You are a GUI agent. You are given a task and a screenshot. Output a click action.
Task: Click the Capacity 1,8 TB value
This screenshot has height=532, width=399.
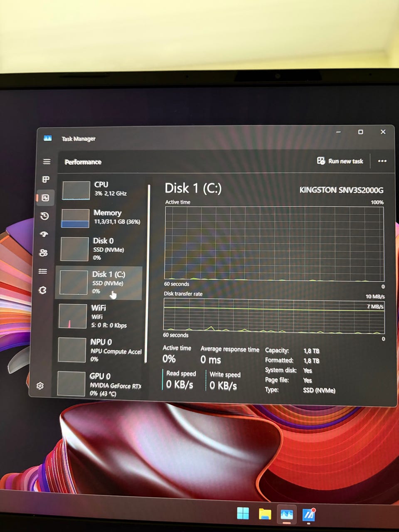coord(311,351)
